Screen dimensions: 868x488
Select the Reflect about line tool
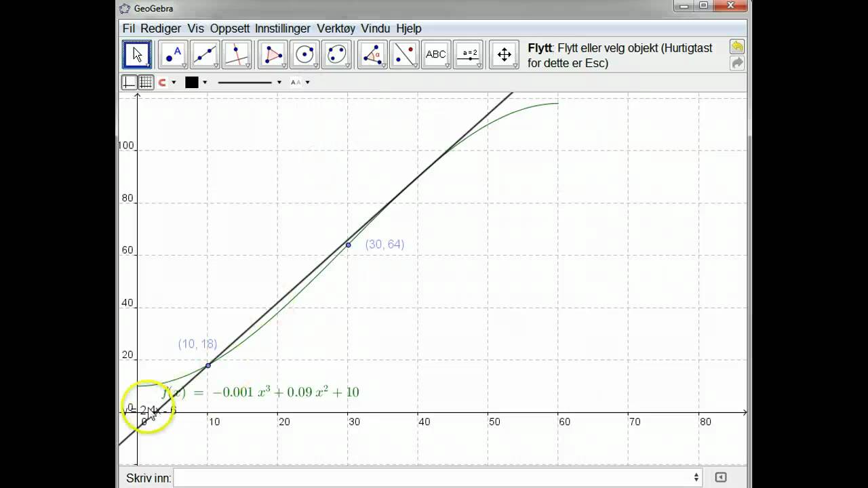click(x=404, y=55)
